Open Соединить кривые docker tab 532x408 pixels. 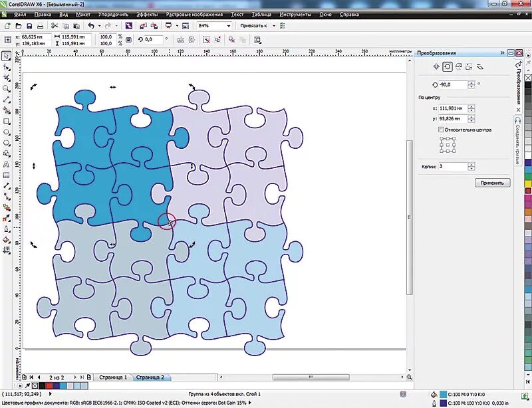click(x=517, y=141)
